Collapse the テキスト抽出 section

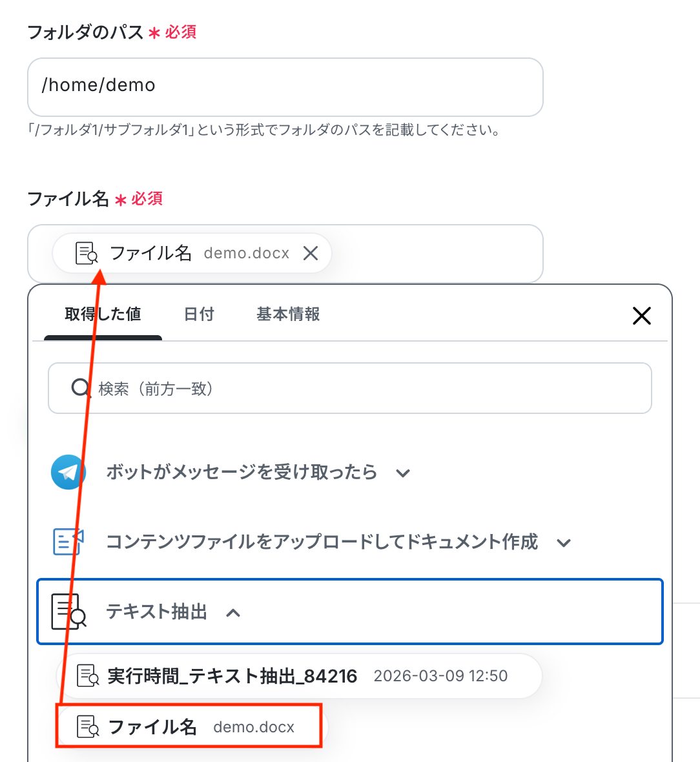pyautogui.click(x=233, y=613)
